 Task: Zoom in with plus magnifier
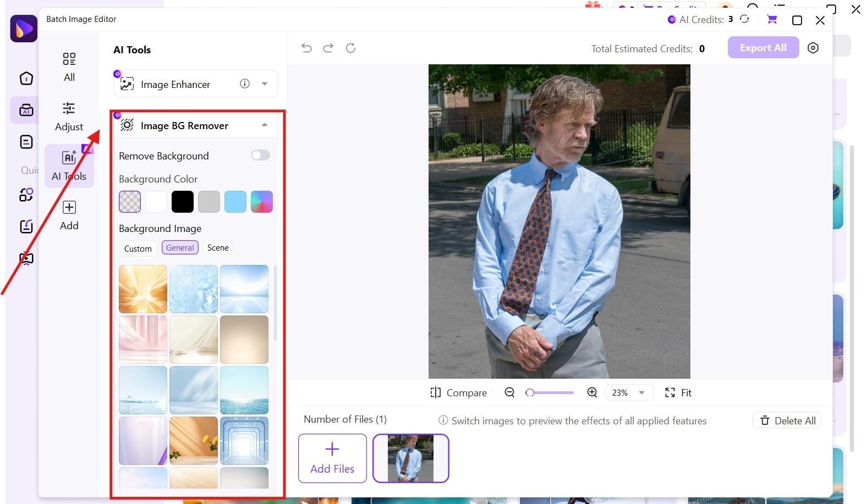592,392
